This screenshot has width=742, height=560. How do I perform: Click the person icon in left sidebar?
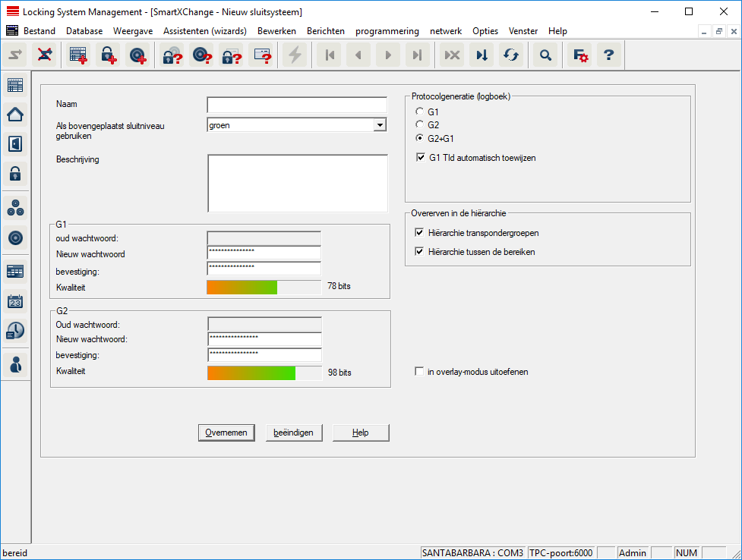15,364
